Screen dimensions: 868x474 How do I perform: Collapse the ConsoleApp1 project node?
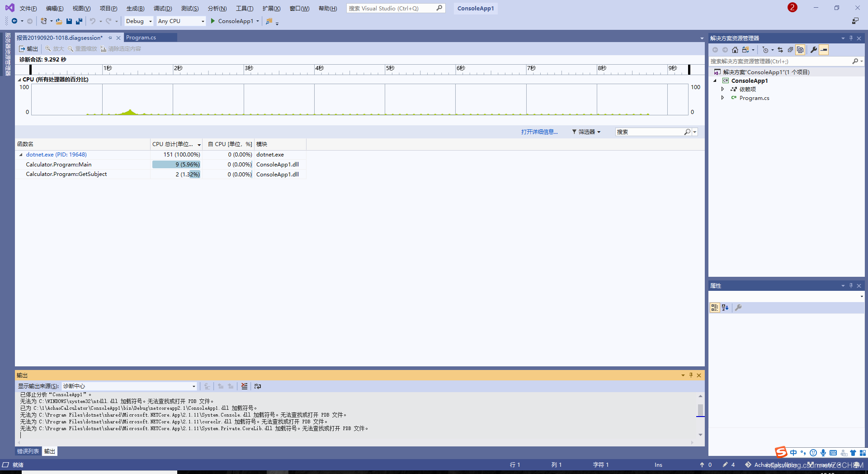point(715,81)
